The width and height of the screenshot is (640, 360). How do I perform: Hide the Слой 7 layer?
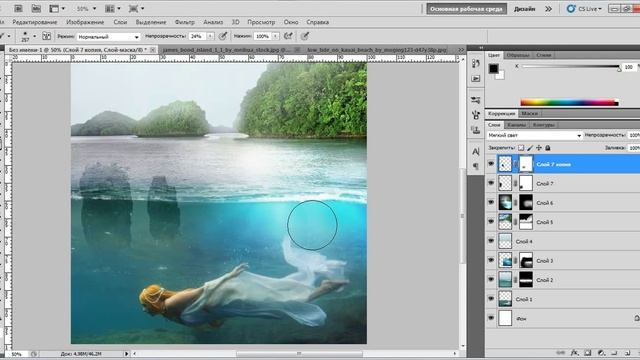[x=491, y=183]
